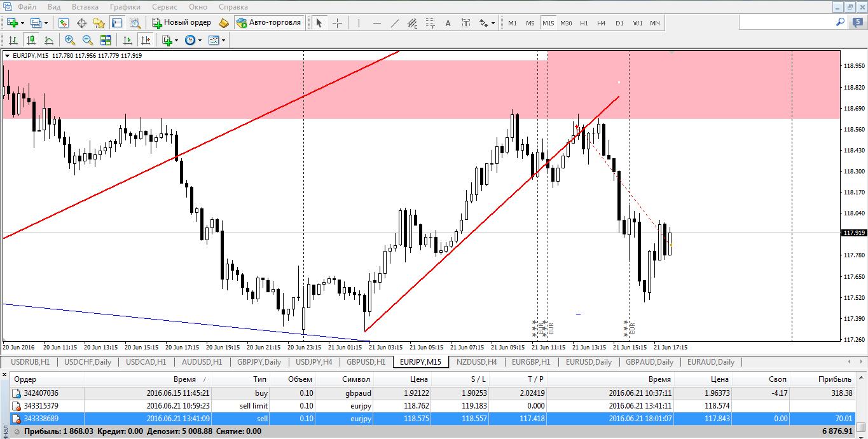Click the MetaTrader application icon in menu bar
The width and height of the screenshot is (868, 439).
(7, 7)
